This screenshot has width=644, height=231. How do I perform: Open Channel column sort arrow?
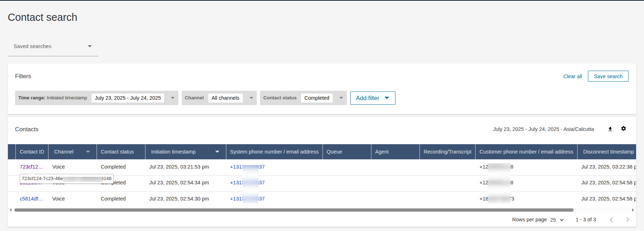(x=88, y=152)
